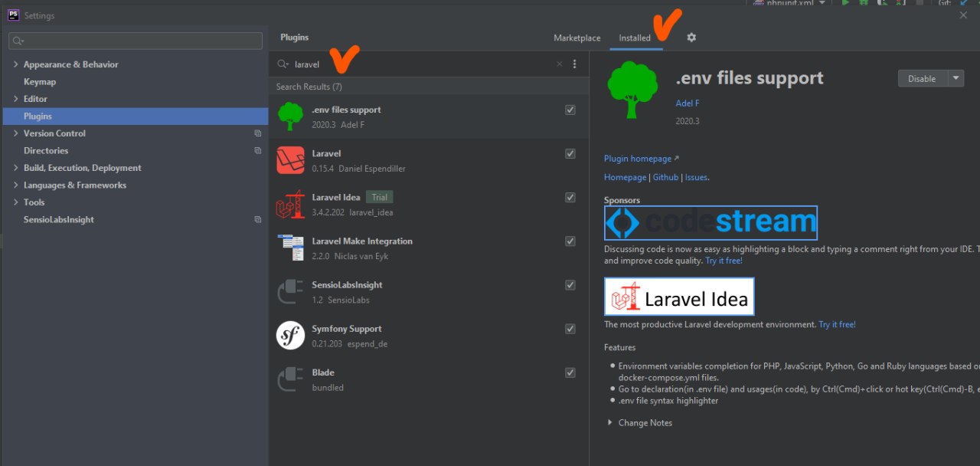Open author Adel F link
The height and width of the screenshot is (466, 980).
click(688, 103)
